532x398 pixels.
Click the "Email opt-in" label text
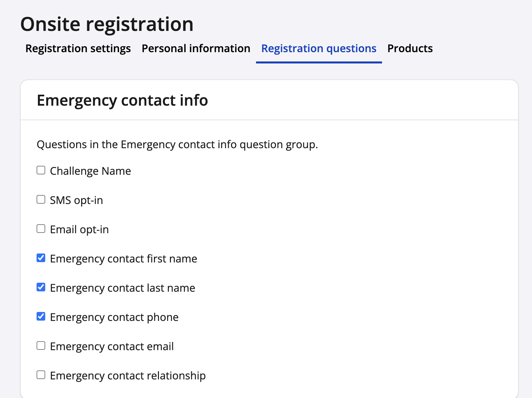click(x=79, y=230)
